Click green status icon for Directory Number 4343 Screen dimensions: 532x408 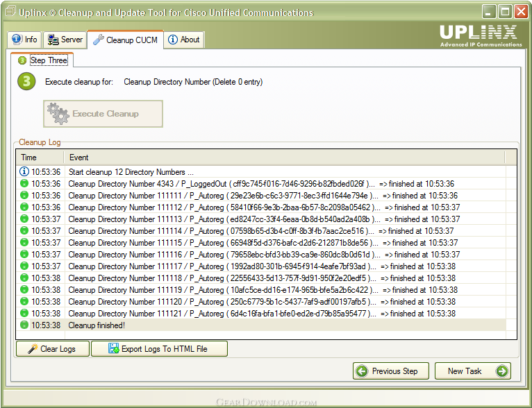click(x=24, y=184)
